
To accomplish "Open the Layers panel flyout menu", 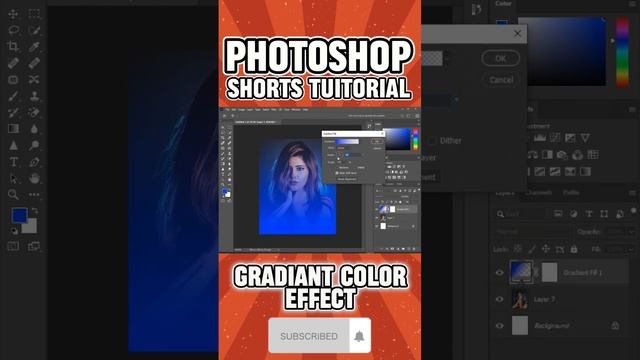I will [633, 193].
